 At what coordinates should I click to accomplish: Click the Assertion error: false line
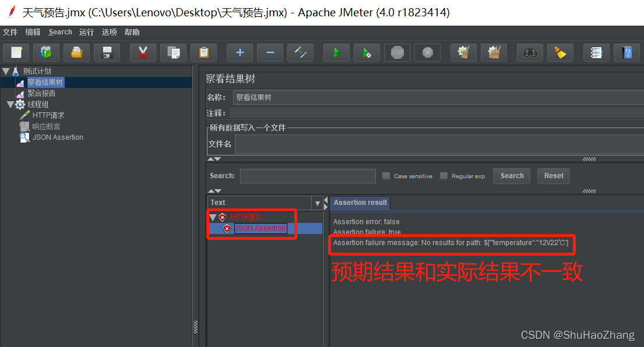pyautogui.click(x=367, y=222)
